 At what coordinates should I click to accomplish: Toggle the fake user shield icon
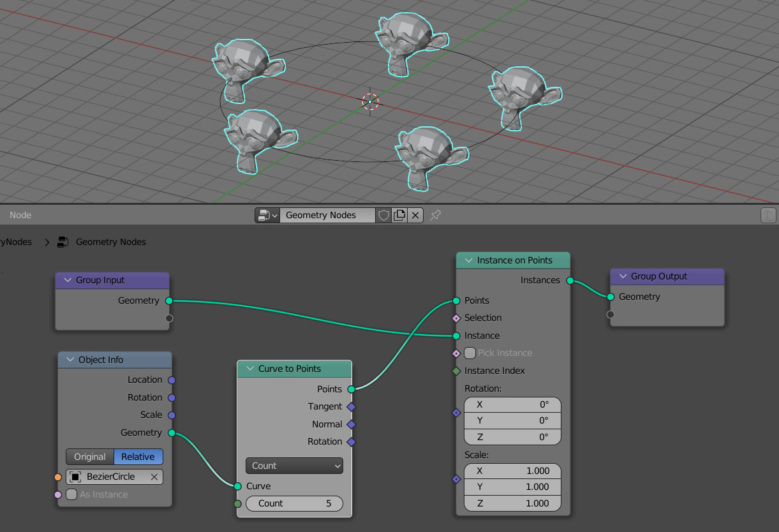click(x=383, y=215)
